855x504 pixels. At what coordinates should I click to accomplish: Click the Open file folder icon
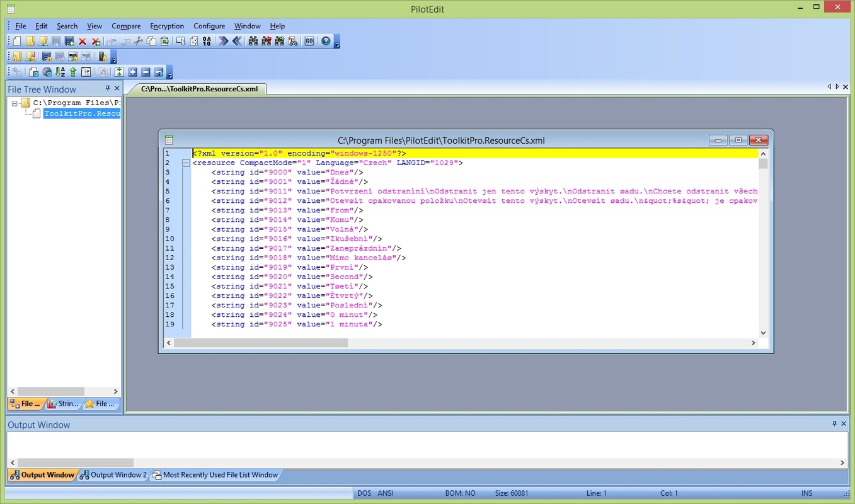pos(30,41)
